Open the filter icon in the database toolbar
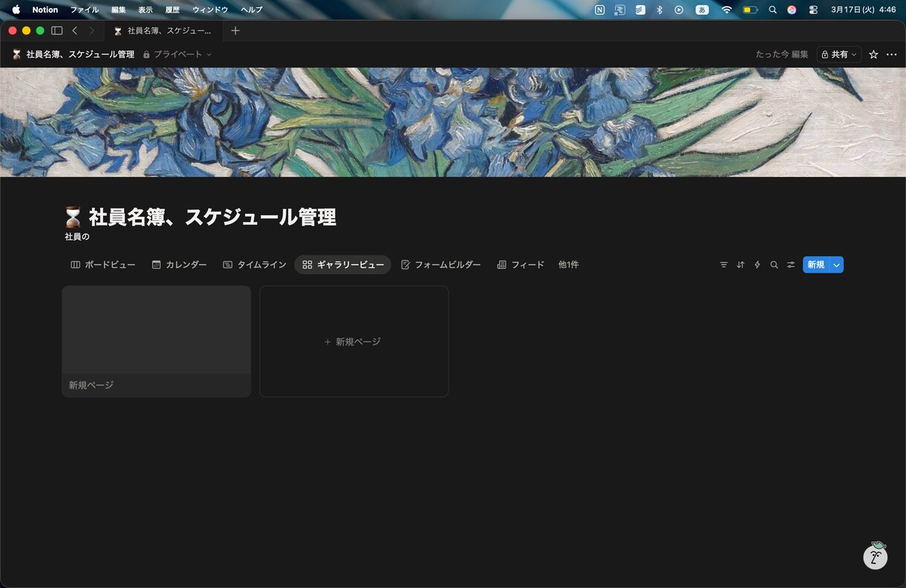Viewport: 906px width, 588px height. coord(723,265)
